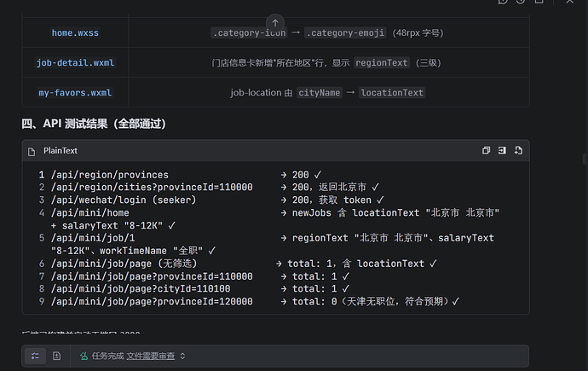Click the 任务完成 status text
This screenshot has height=371, width=588.
pyautogui.click(x=107, y=356)
